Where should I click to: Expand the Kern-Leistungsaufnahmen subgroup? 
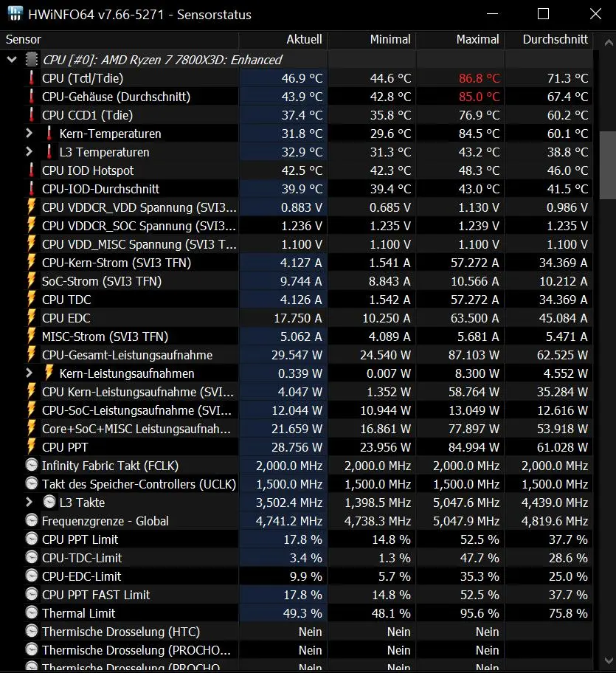(x=30, y=373)
